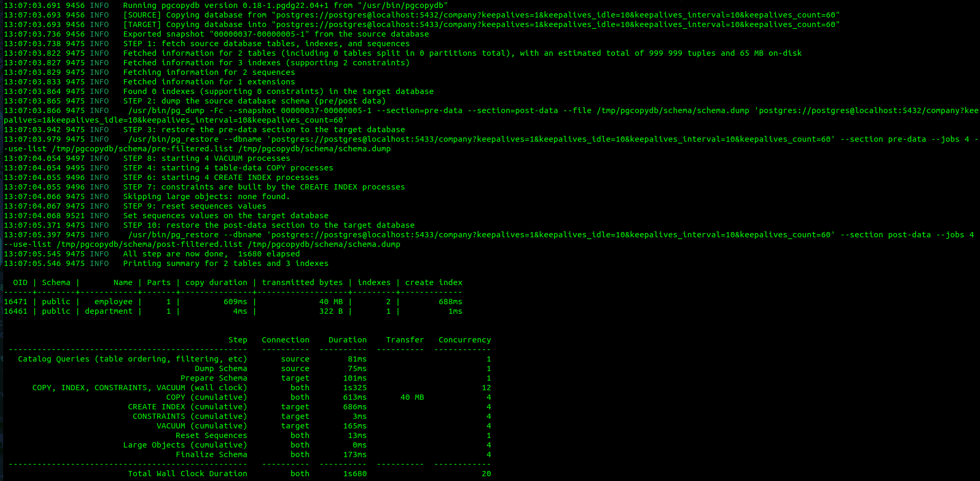
Task: Click OID value 16461
Action: pos(15,311)
